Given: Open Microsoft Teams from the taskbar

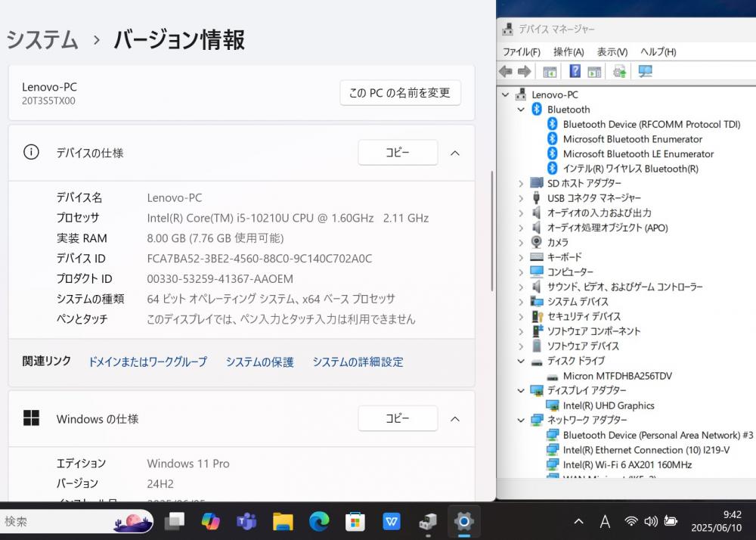Looking at the screenshot, I should 246,521.
